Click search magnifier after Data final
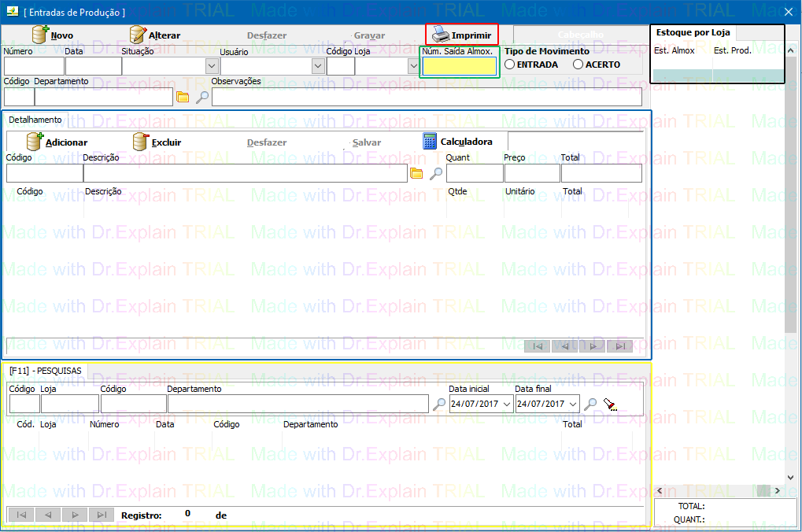The width and height of the screenshot is (802, 532). click(590, 405)
